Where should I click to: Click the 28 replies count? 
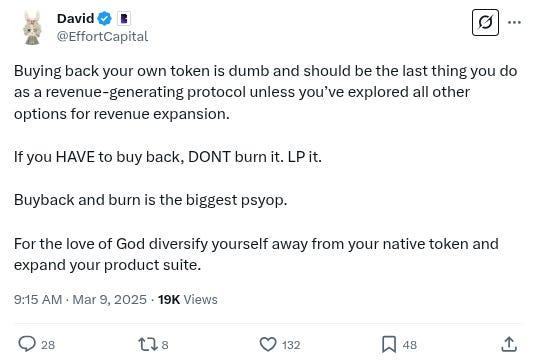[x=48, y=345]
